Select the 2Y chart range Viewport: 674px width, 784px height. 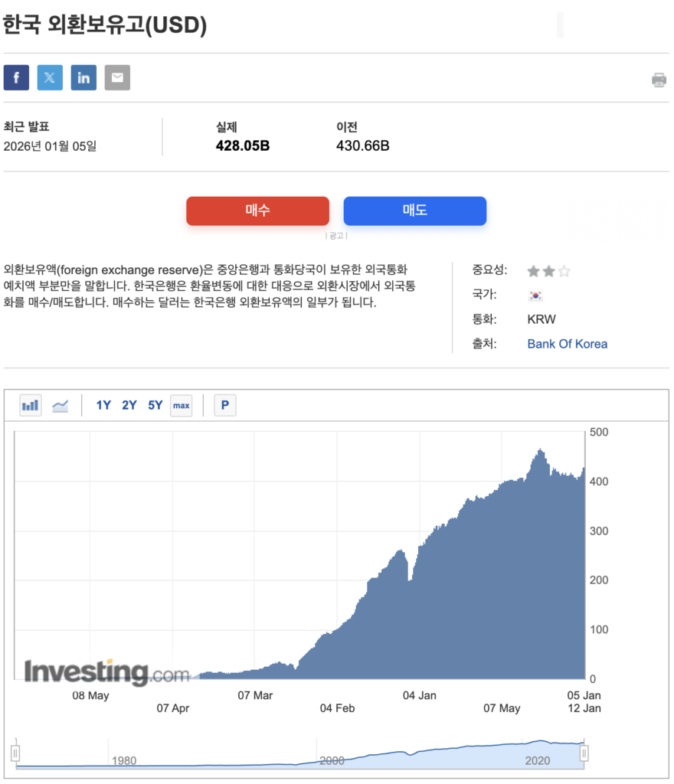coord(129,405)
